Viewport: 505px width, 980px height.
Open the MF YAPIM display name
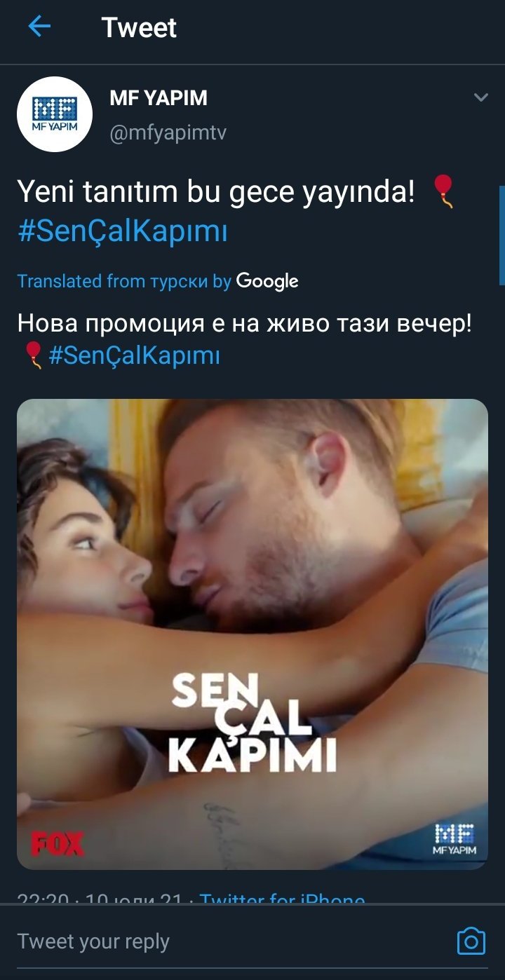tap(159, 98)
